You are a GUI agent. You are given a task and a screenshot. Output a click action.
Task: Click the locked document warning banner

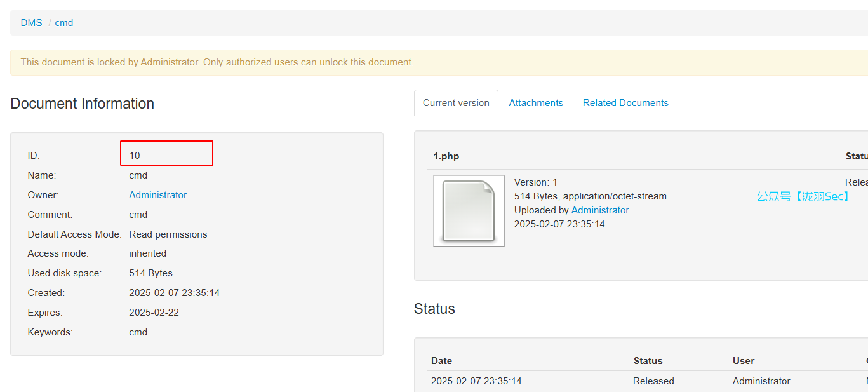(x=217, y=62)
